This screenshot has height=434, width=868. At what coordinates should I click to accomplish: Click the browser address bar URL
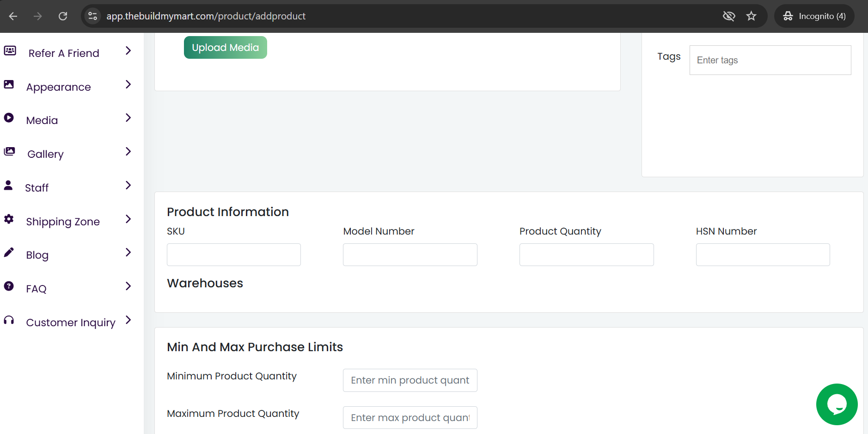coord(206,16)
